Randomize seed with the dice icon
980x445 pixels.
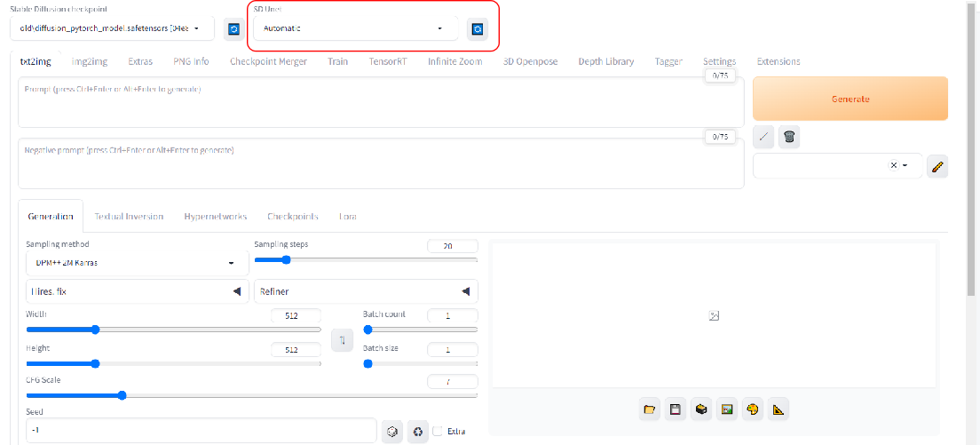[x=390, y=432]
